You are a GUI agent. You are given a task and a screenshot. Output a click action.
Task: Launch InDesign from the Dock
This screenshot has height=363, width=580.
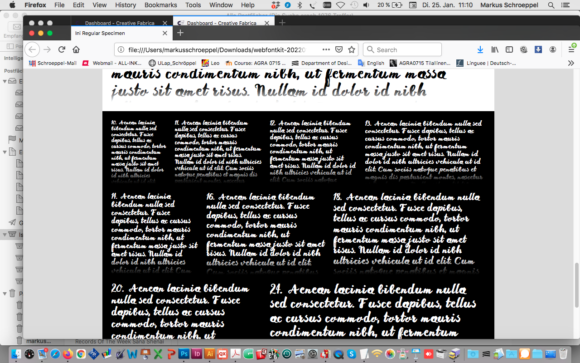pyautogui.click(x=197, y=354)
